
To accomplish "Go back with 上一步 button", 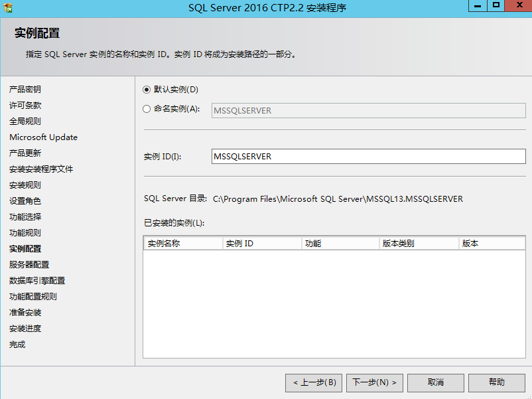I will 314,382.
